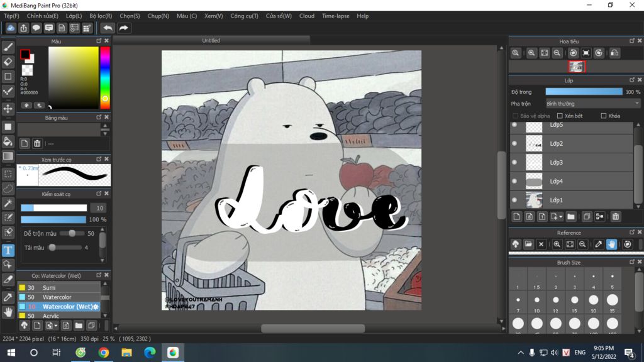Hide layer Lớp4
The image size is (644, 362).
tap(514, 181)
